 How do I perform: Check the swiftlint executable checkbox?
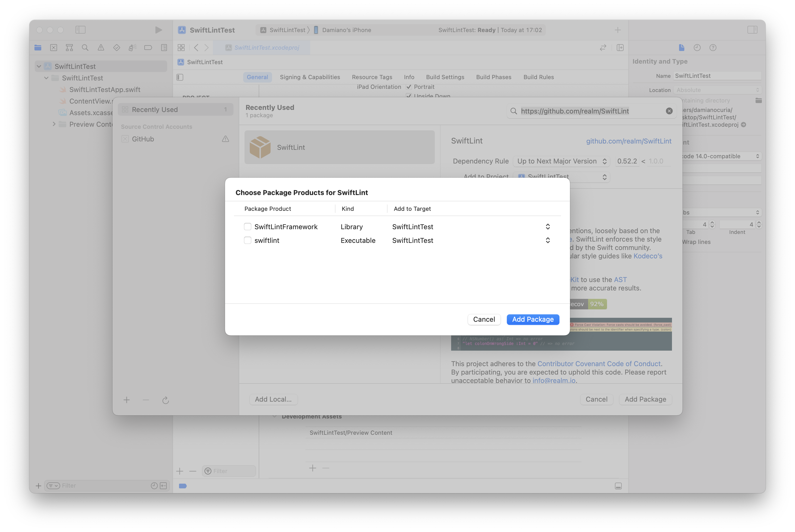[247, 240]
